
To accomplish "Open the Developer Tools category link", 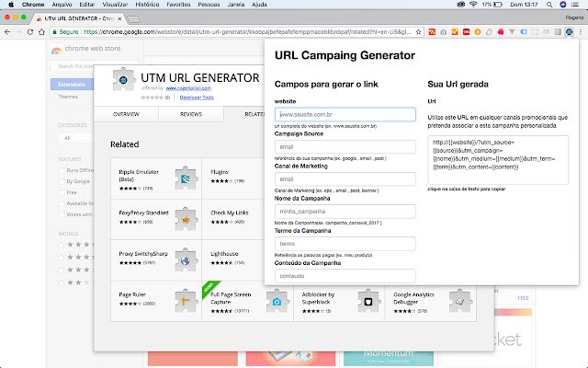I will point(197,98).
